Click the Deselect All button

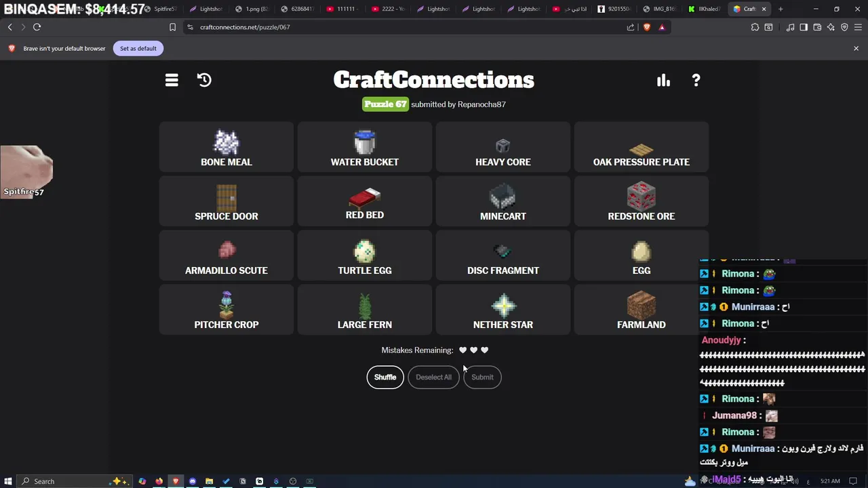click(433, 377)
